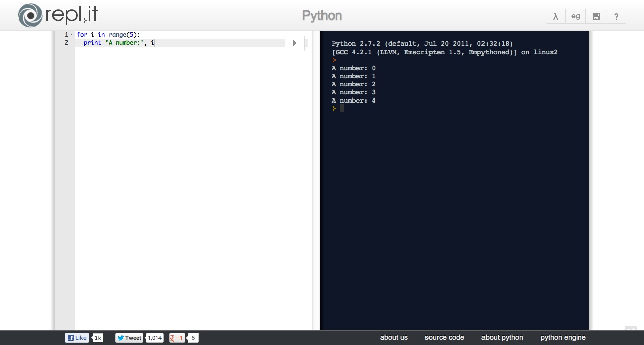Screen dimensions: 644x345
Task: Click the Google +1 button
Action: (x=177, y=338)
